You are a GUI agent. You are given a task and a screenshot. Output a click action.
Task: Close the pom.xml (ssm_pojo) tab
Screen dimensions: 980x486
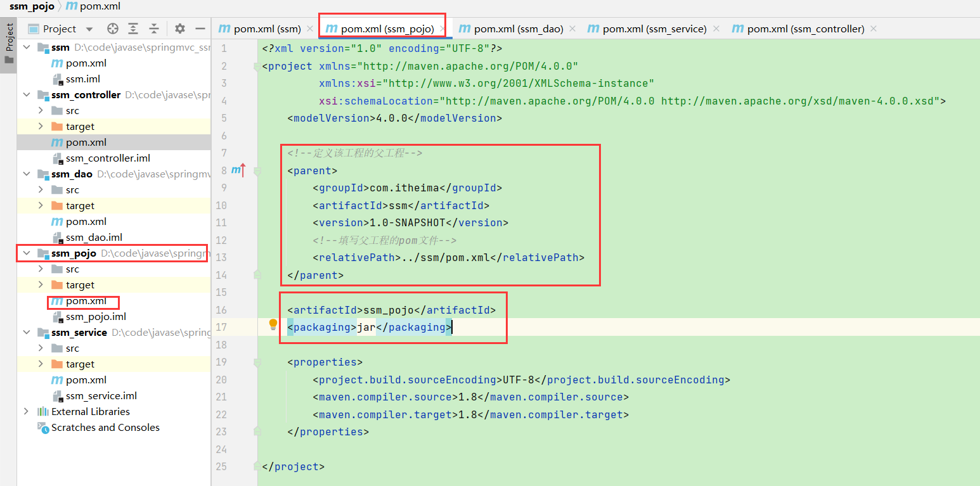point(442,29)
